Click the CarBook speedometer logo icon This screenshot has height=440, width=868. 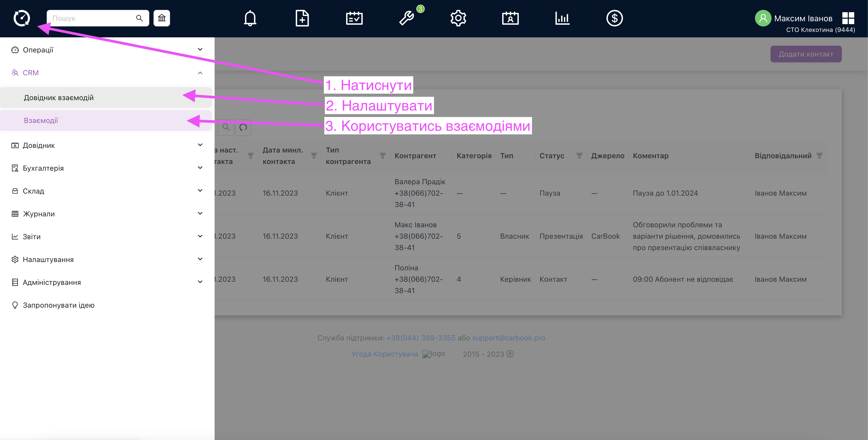point(22,18)
